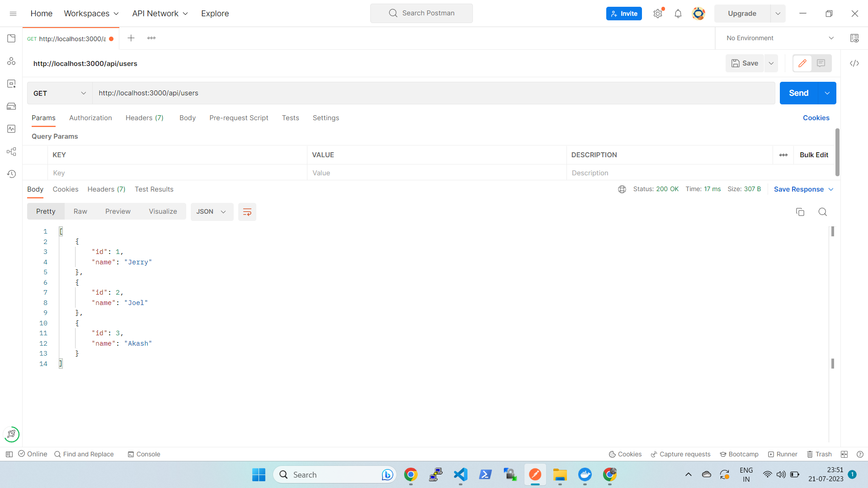Viewport: 868px width, 488px height.
Task: Click the search response icon
Action: (822, 212)
